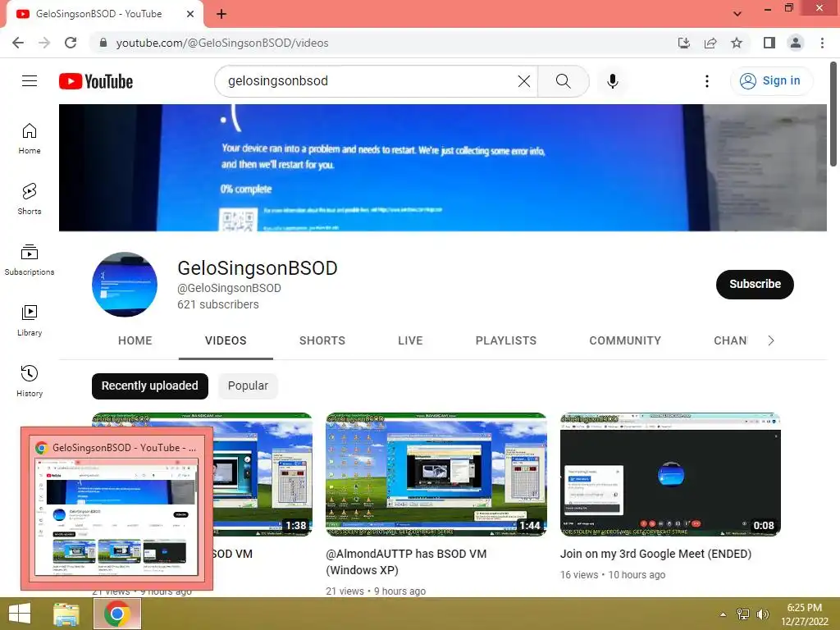The width and height of the screenshot is (840, 630).
Task: Bookmark this page with the star icon
Action: point(737,43)
